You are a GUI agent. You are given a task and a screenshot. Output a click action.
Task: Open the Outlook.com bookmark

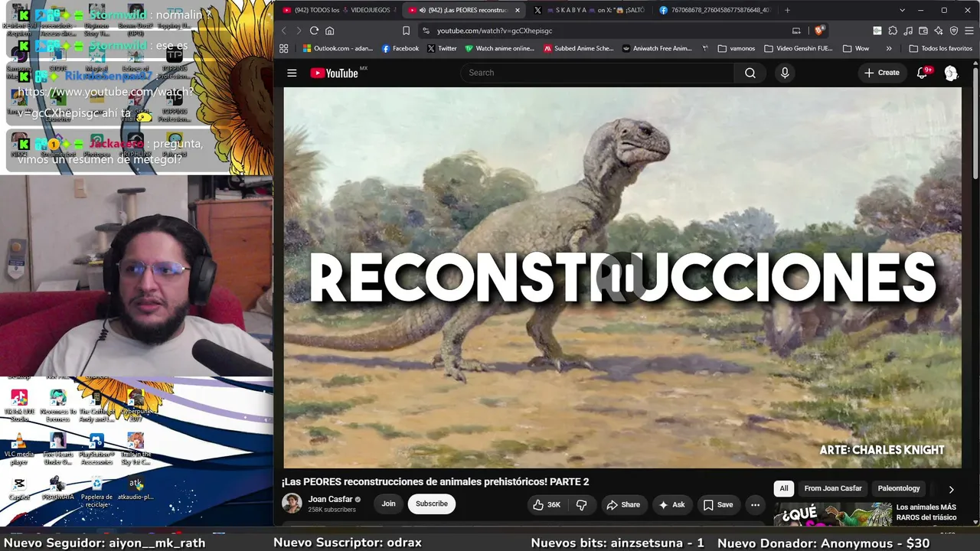(x=338, y=48)
